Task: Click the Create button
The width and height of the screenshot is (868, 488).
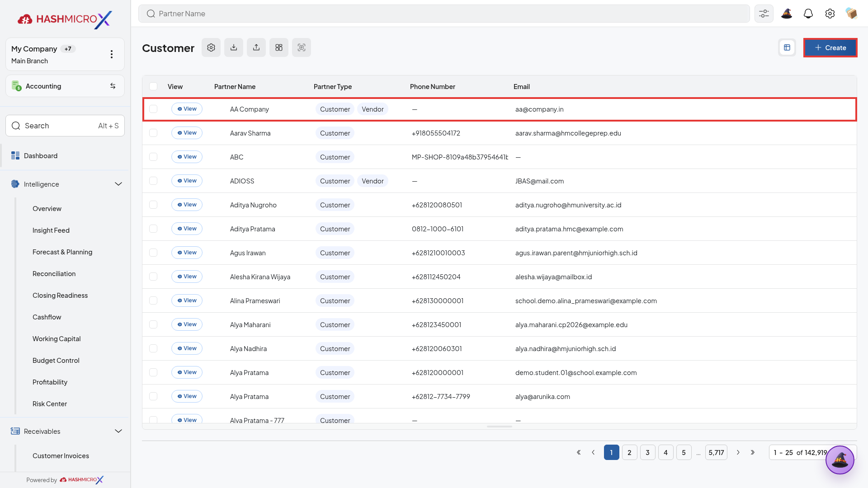Action: [830, 47]
